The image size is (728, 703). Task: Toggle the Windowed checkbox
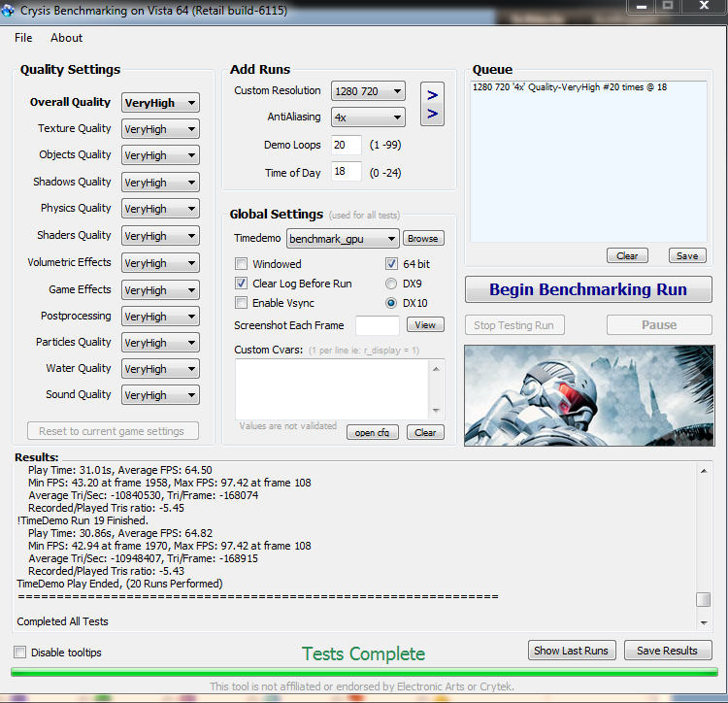pos(241,264)
